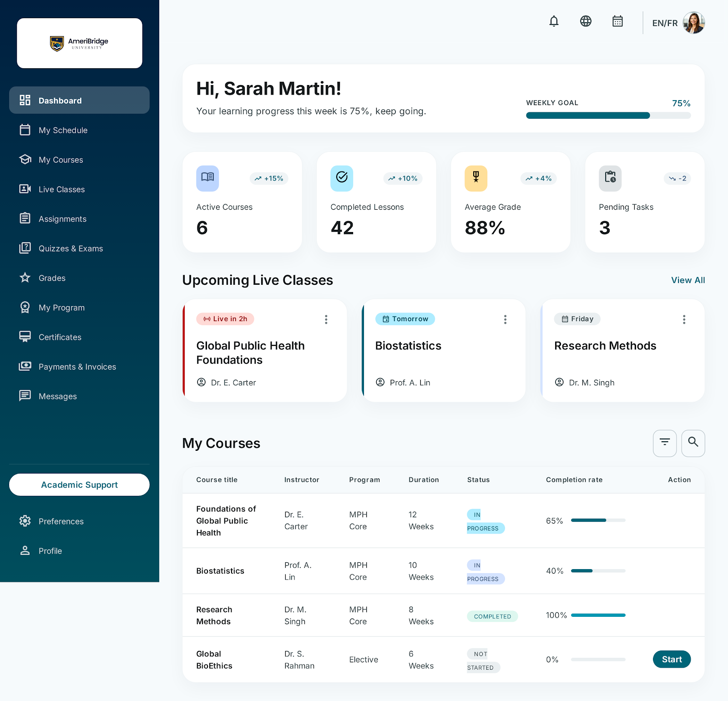The image size is (728, 701).
Task: Click the My Program badge icon
Action: click(25, 307)
